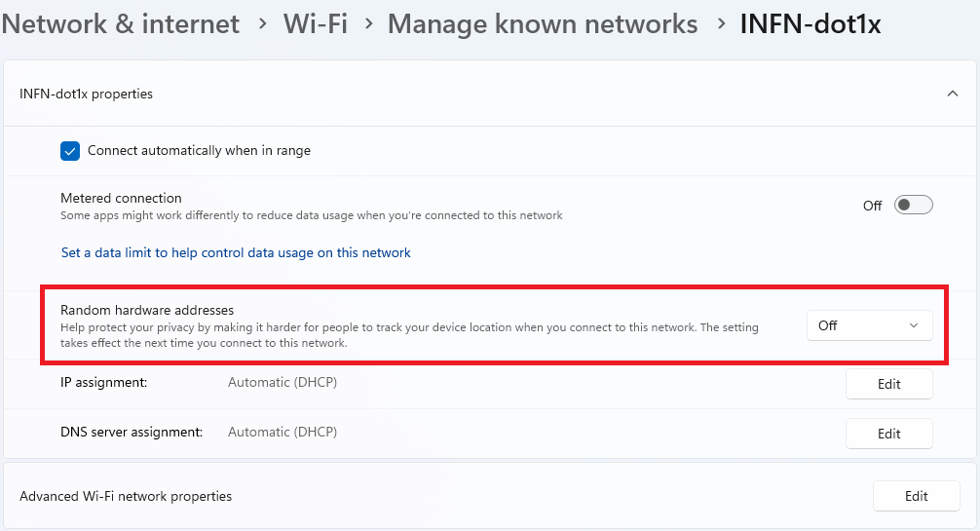This screenshot has width=980, height=531.
Task: Click the chevron after Manage known networks
Action: click(721, 24)
